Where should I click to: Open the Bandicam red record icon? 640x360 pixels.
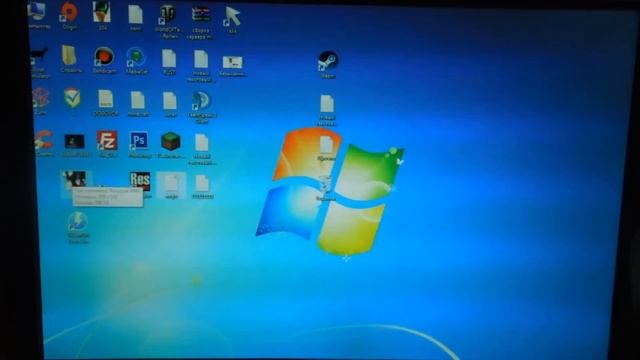(x=104, y=56)
